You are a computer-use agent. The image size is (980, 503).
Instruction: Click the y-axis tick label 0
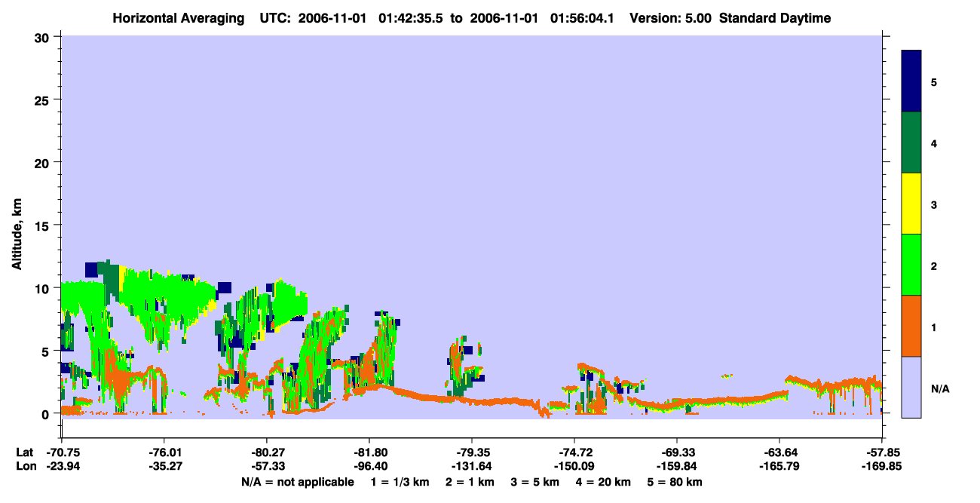click(x=47, y=414)
